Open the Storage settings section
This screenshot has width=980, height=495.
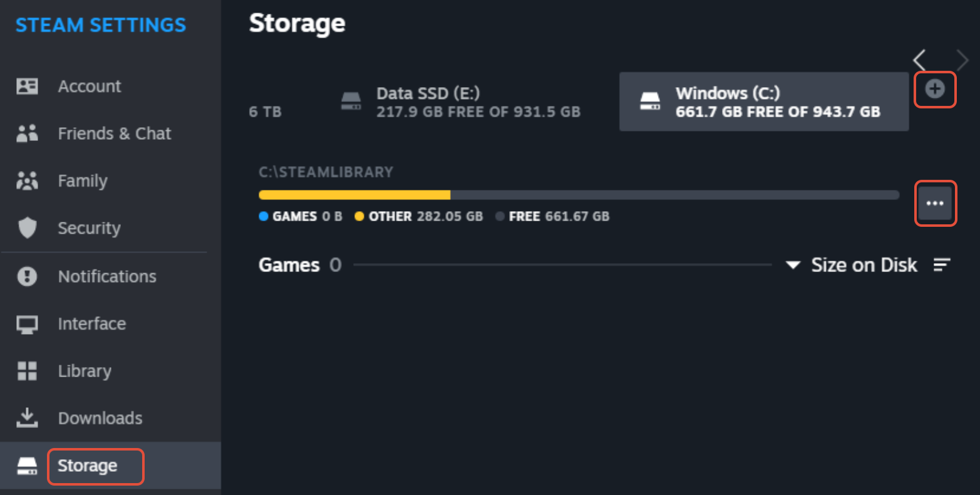(88, 466)
